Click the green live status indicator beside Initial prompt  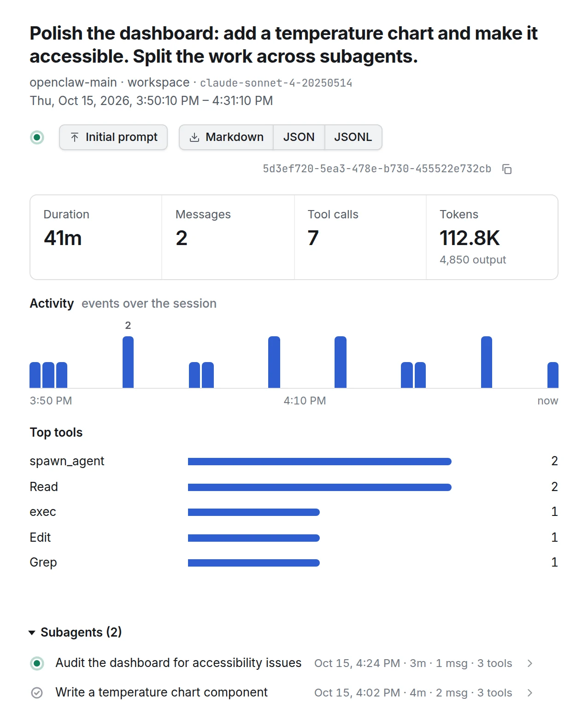tap(37, 137)
